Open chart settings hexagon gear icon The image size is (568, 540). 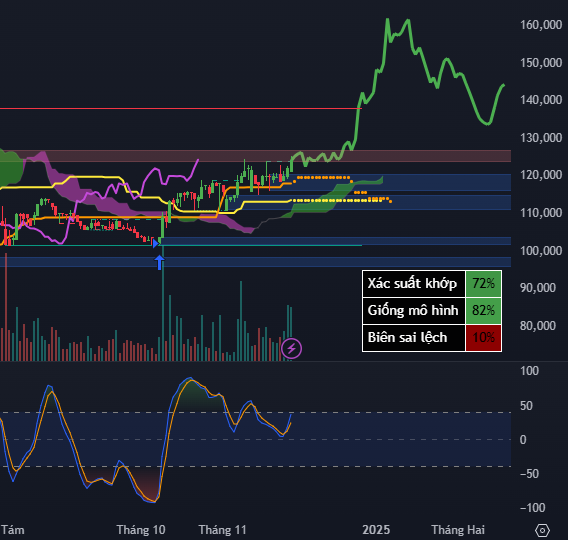(x=542, y=531)
